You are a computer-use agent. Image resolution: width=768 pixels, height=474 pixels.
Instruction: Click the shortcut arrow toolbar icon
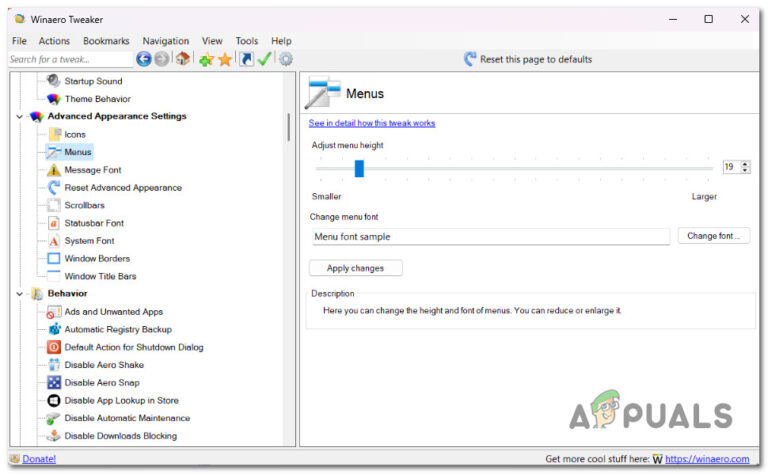click(x=246, y=59)
